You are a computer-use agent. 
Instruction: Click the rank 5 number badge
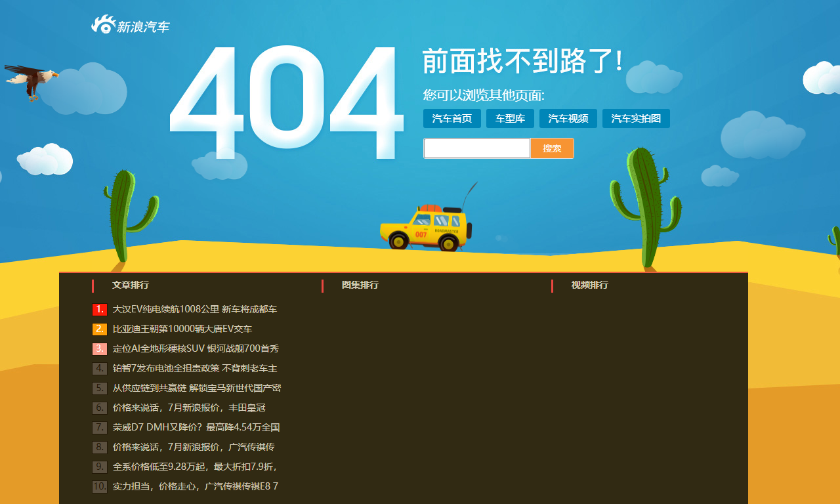point(100,388)
